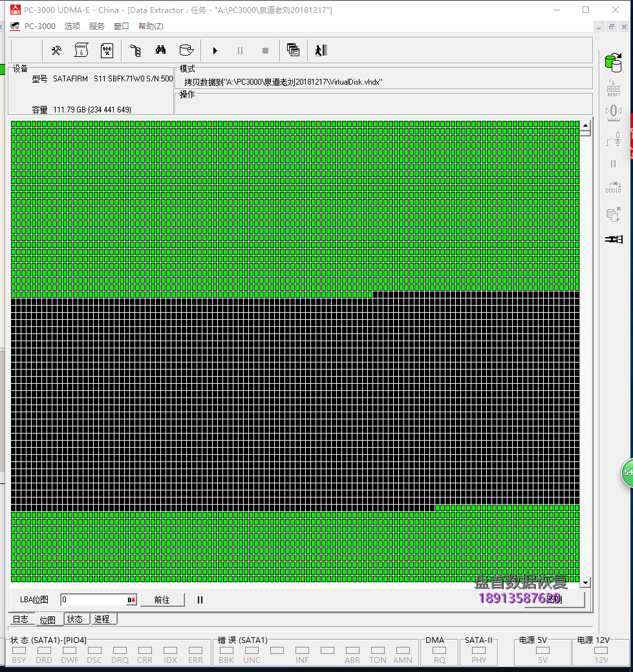Screen dimensions: 633x672
Task: Click the pause button beside 前往
Action: (x=200, y=600)
